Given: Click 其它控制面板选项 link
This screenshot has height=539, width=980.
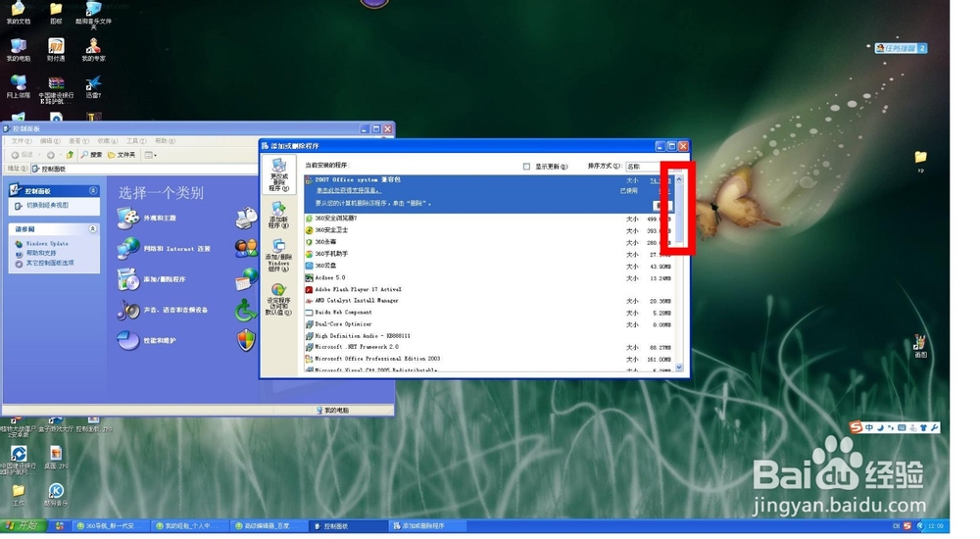Looking at the screenshot, I should coord(50,264).
